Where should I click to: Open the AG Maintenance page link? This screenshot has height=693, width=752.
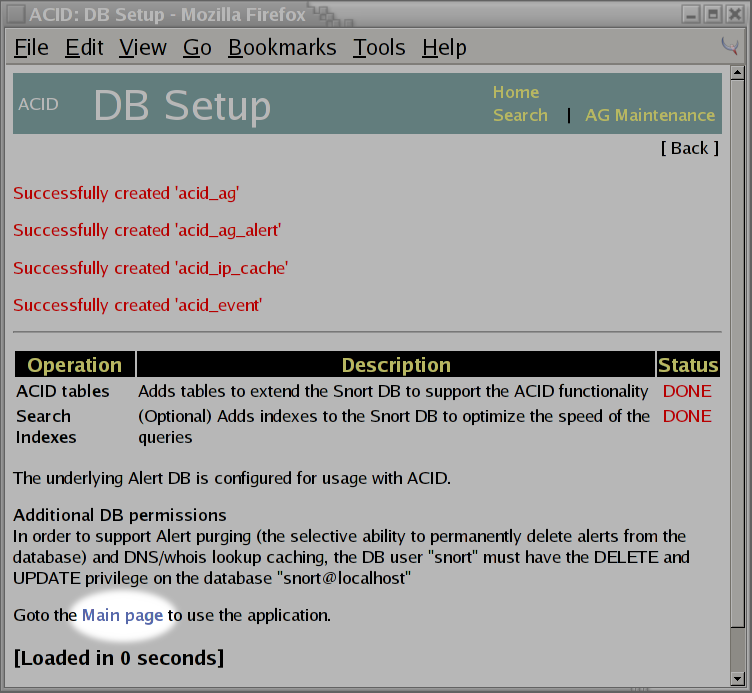click(x=650, y=115)
